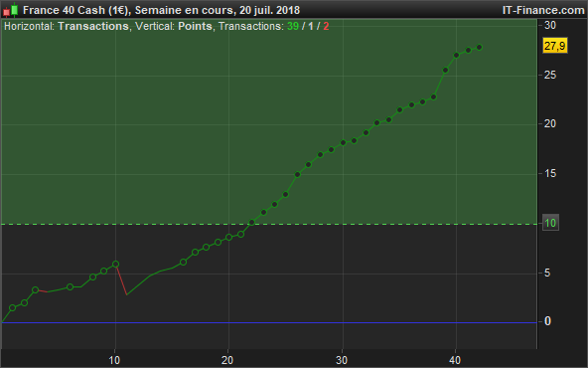
Task: Click the IT-Finance.com link
Action: point(543,10)
